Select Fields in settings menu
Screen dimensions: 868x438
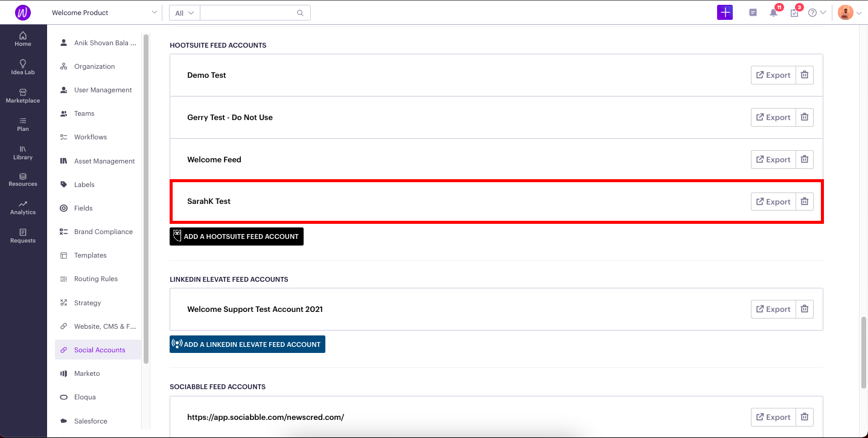pyautogui.click(x=98, y=208)
